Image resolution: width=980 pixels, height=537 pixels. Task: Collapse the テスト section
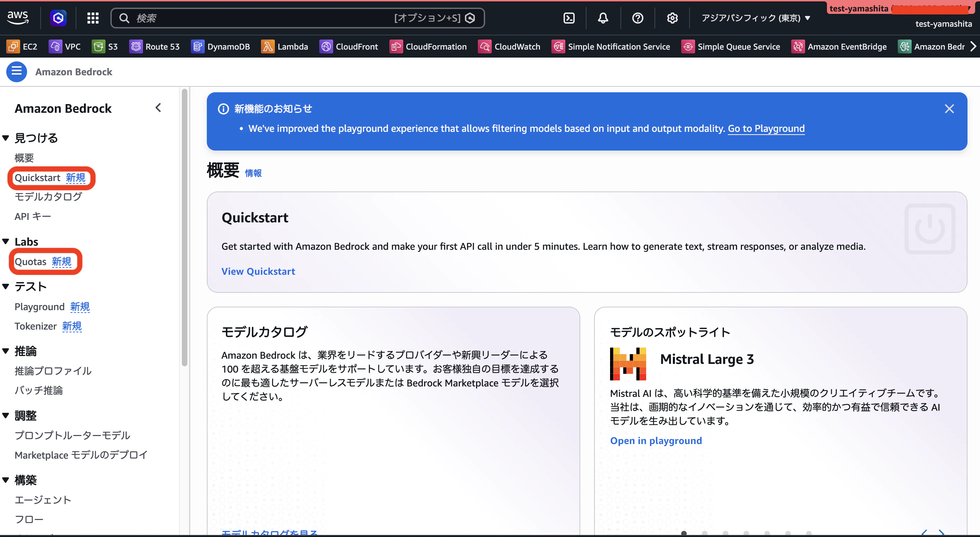(x=6, y=287)
